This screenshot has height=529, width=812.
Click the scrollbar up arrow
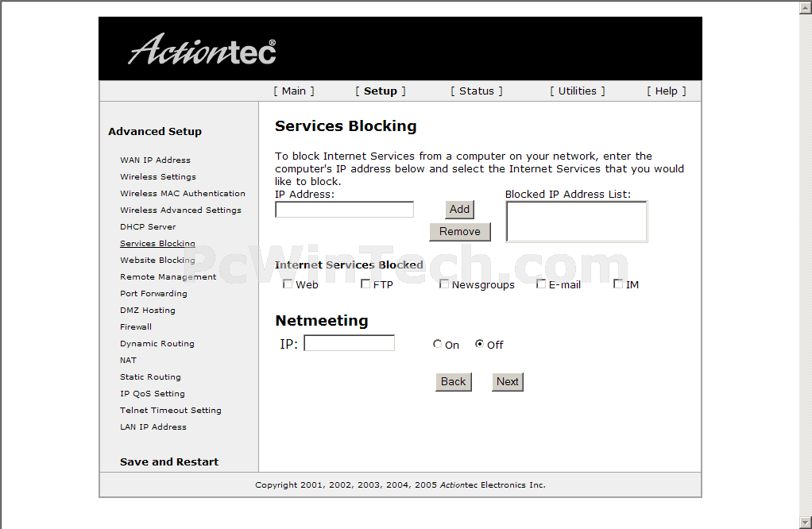point(806,6)
